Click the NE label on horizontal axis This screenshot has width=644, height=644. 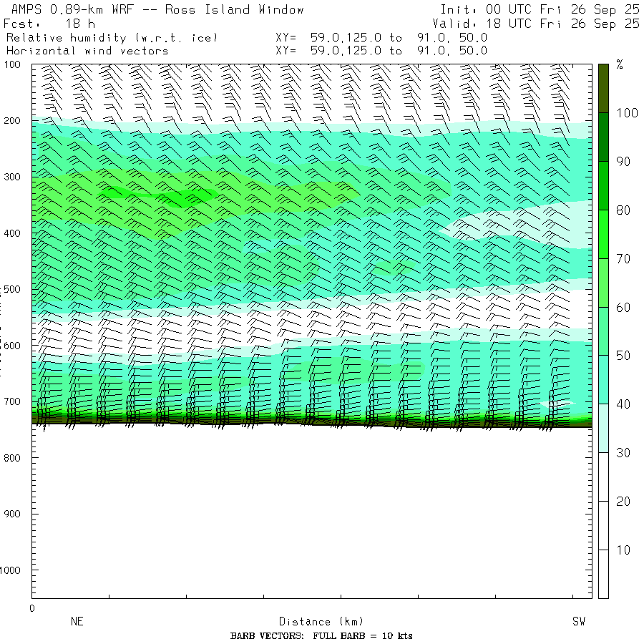coord(77,622)
